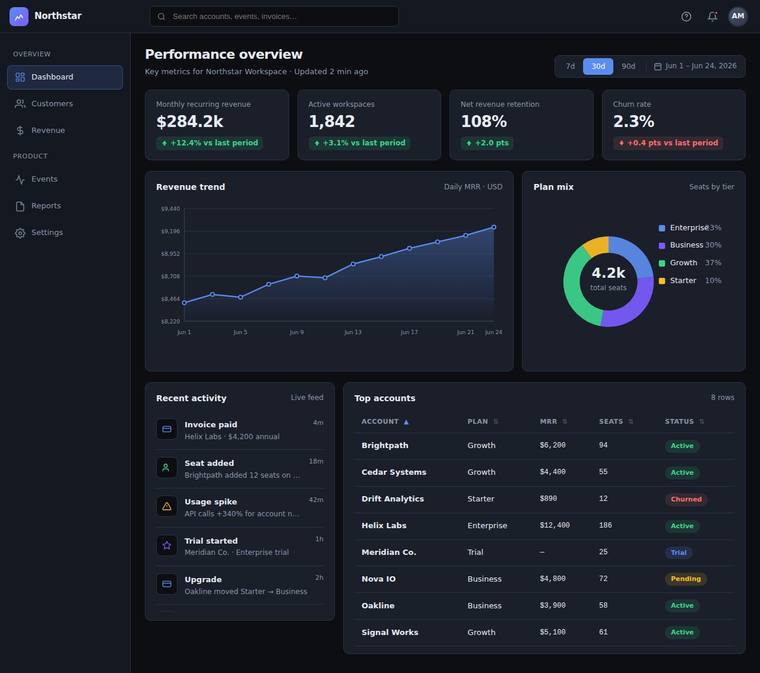
Task: Click the Usage spike warning icon
Action: [167, 507]
